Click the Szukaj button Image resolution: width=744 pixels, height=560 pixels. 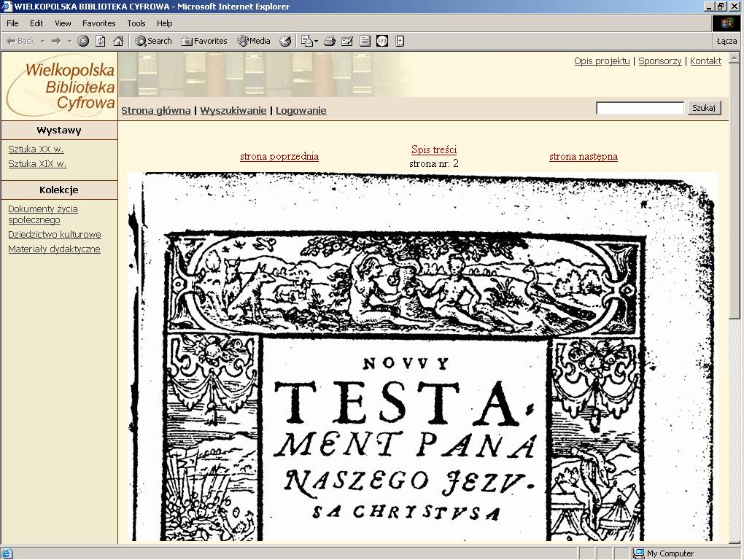tap(704, 108)
